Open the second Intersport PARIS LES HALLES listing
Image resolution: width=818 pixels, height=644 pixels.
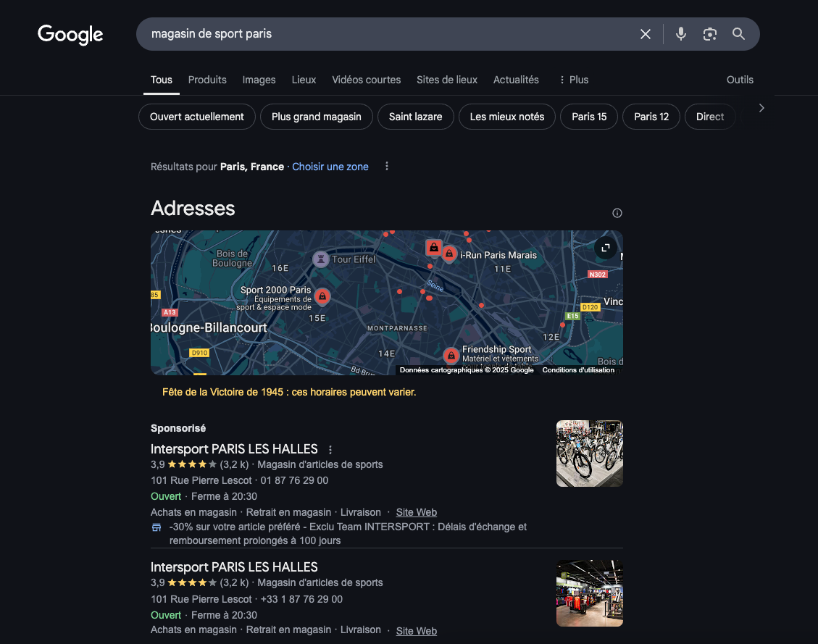(234, 567)
